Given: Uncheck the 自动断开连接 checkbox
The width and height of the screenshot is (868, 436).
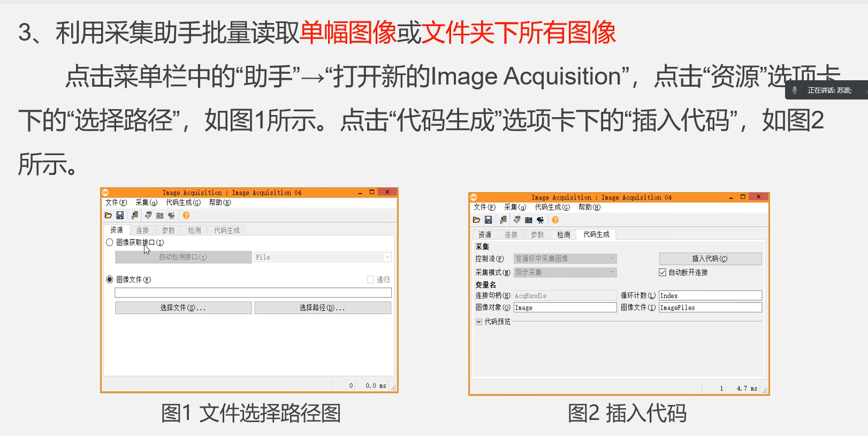Looking at the screenshot, I should point(663,272).
